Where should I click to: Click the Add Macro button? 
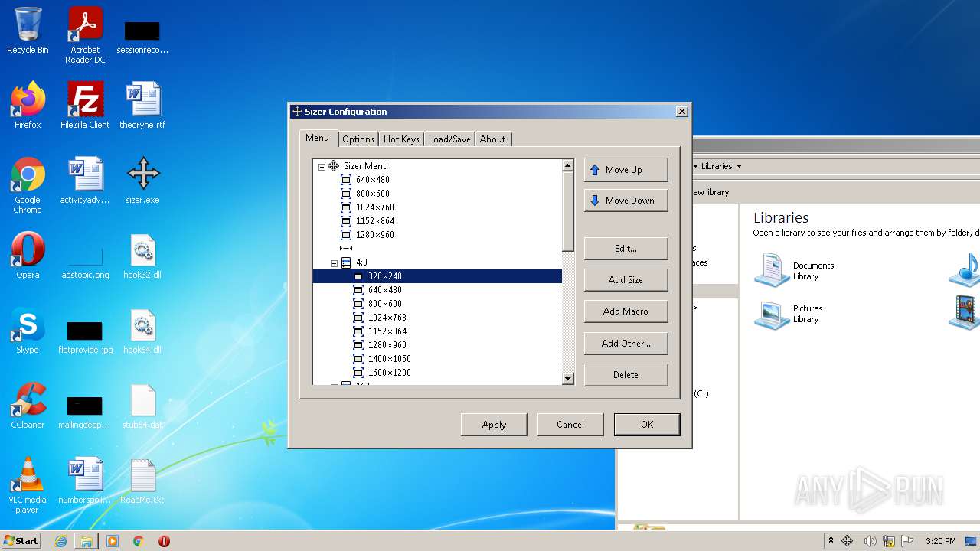626,311
